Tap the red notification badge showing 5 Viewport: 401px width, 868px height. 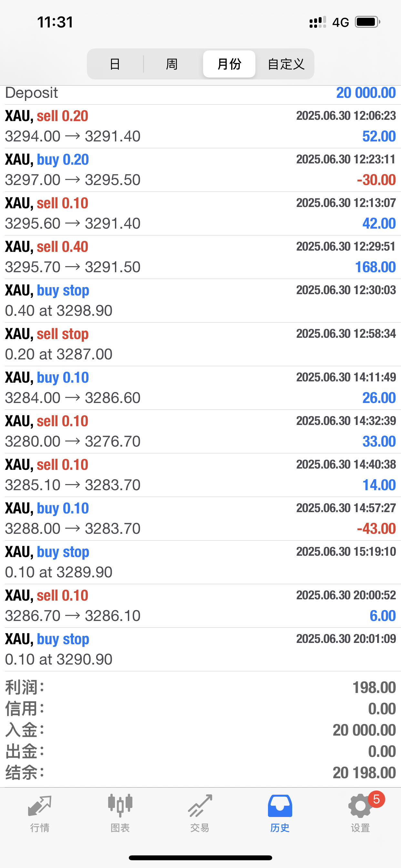tap(376, 799)
